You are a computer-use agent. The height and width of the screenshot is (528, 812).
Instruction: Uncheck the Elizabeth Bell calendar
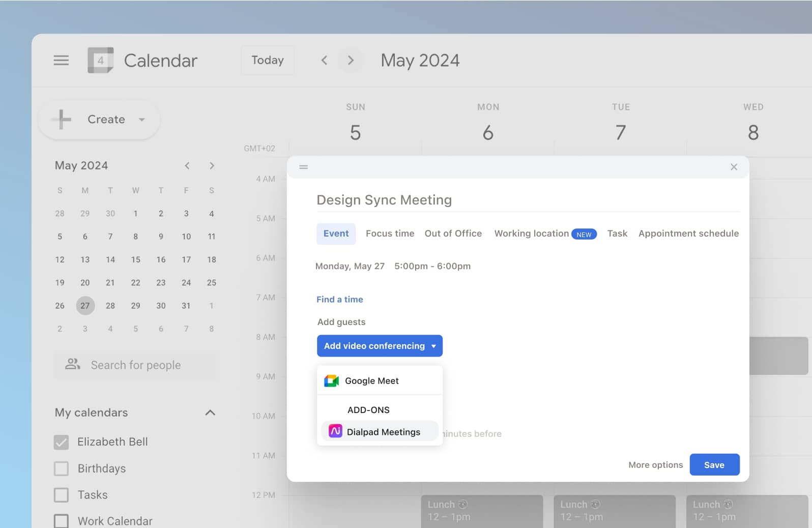[x=61, y=442]
